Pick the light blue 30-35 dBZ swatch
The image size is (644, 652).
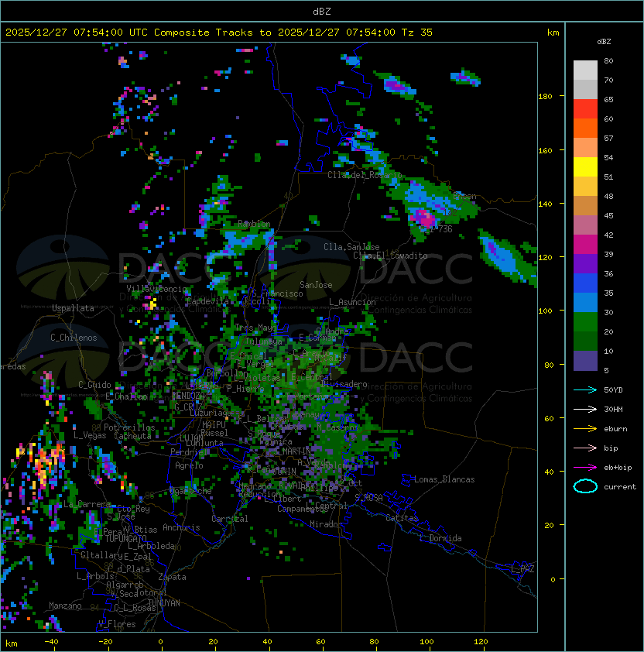(585, 302)
